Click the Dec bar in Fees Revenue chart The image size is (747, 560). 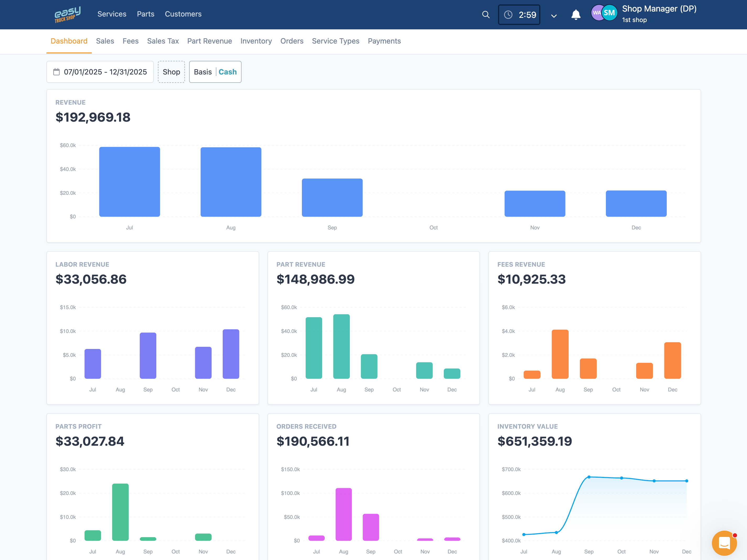point(672,360)
